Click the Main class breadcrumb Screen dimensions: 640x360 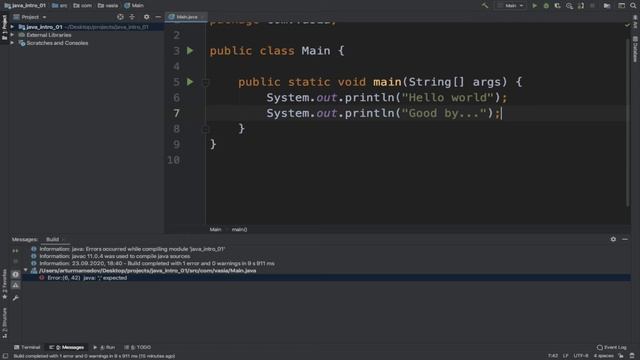(x=134, y=6)
